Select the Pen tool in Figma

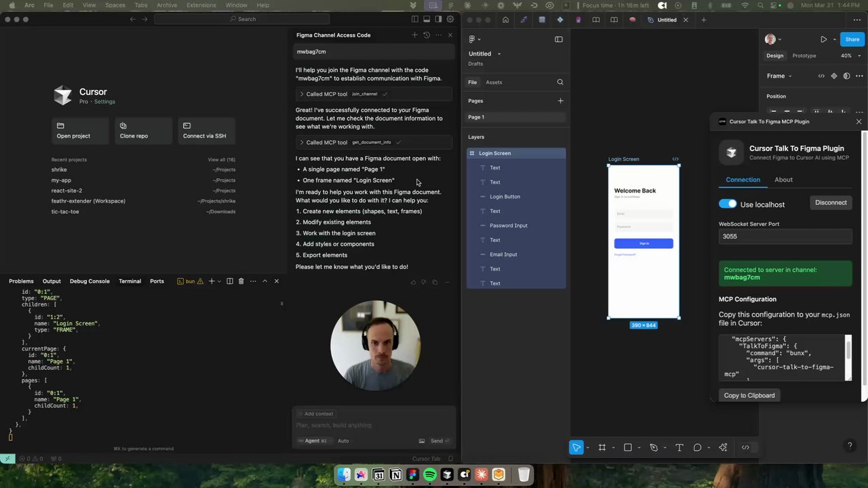point(654,447)
